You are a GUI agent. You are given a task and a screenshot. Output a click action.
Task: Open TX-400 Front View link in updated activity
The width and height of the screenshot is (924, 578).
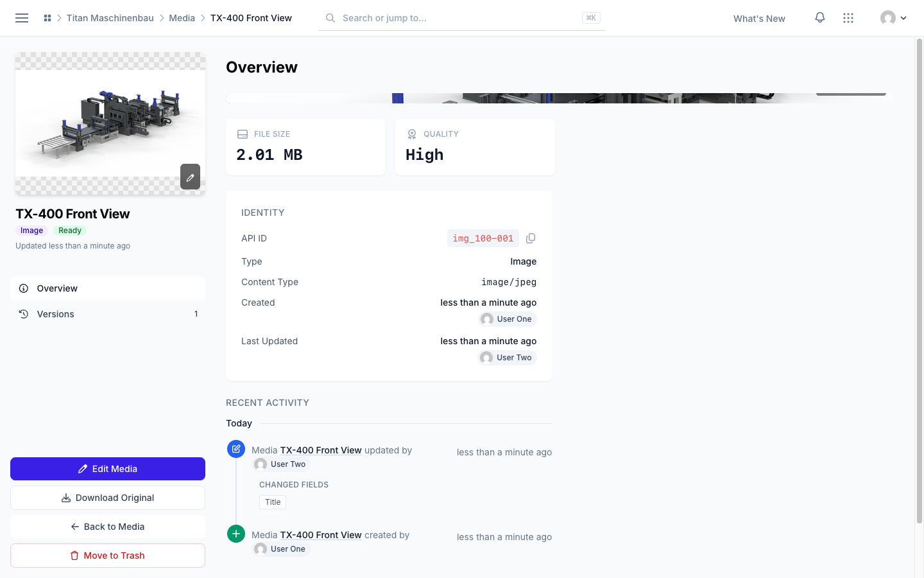321,450
